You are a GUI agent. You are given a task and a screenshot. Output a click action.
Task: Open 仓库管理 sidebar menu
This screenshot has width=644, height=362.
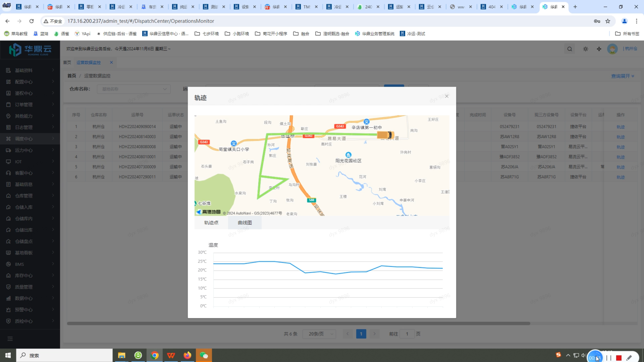30,196
